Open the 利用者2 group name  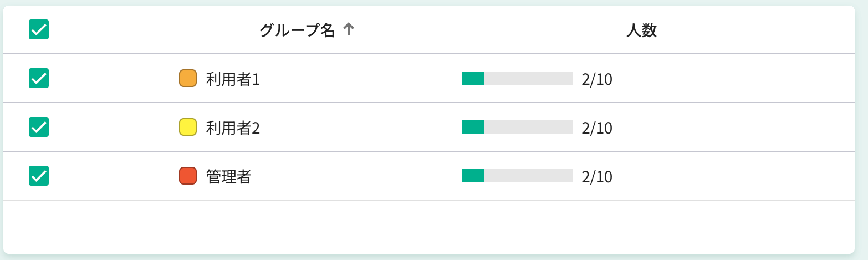(x=233, y=128)
